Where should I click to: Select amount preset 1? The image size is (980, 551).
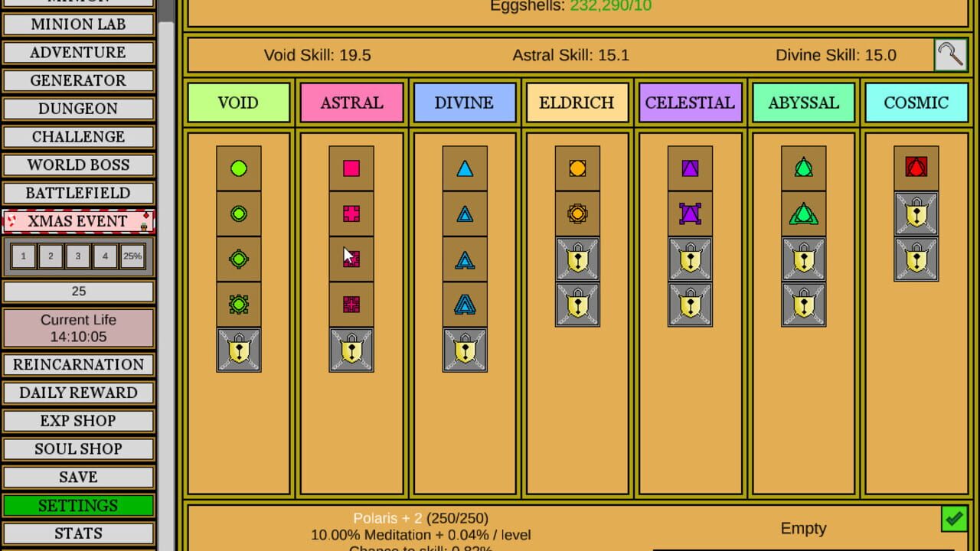24,256
